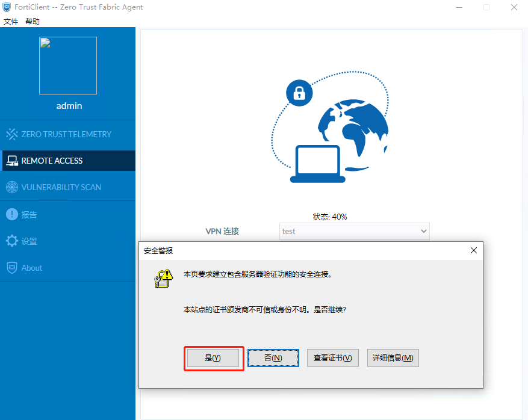Expand the VPN 连接 dropdown
Viewport: 528px width, 420px height.
point(423,231)
